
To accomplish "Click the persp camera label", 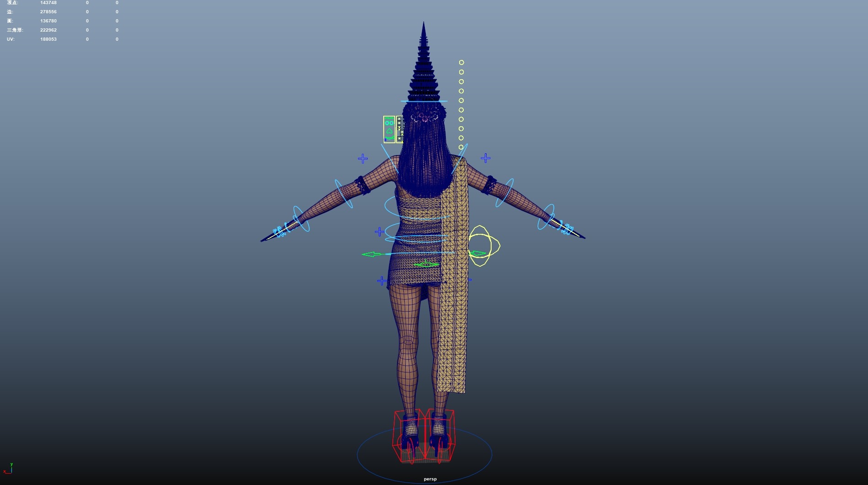I will click(430, 479).
